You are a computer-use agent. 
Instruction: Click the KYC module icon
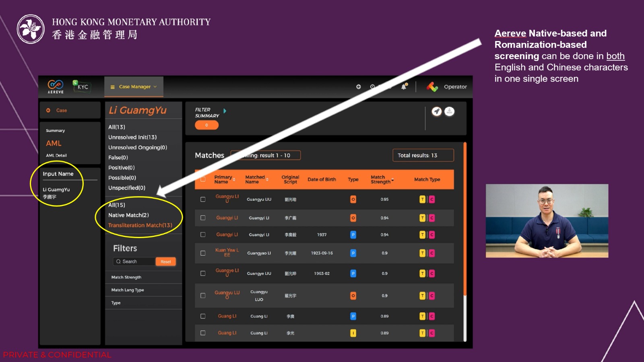(81, 86)
